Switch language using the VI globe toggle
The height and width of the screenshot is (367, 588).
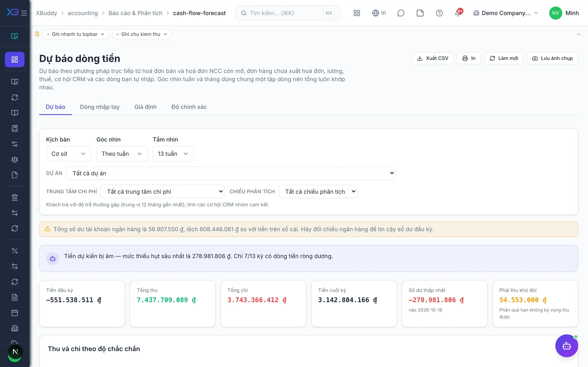click(379, 13)
